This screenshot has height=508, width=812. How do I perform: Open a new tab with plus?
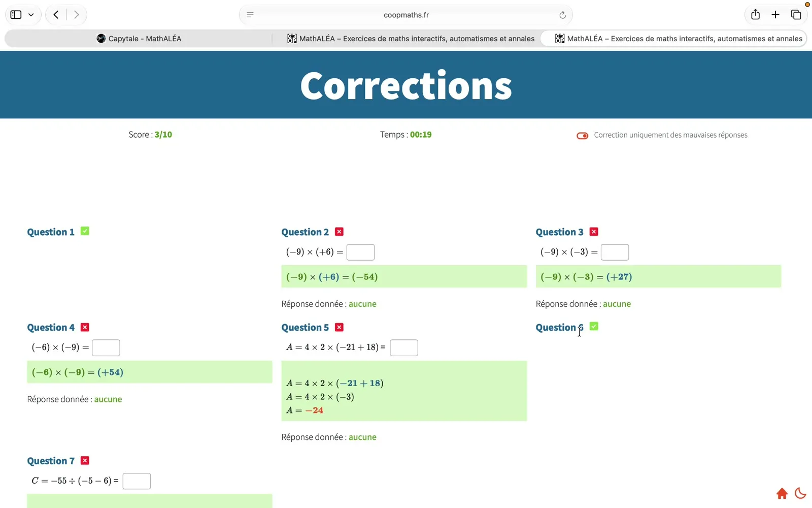pos(775,15)
